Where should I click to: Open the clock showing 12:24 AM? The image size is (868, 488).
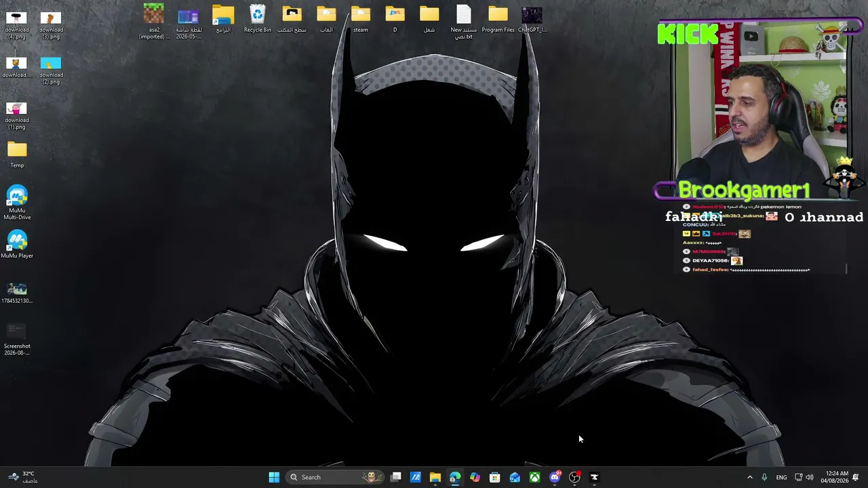click(833, 477)
